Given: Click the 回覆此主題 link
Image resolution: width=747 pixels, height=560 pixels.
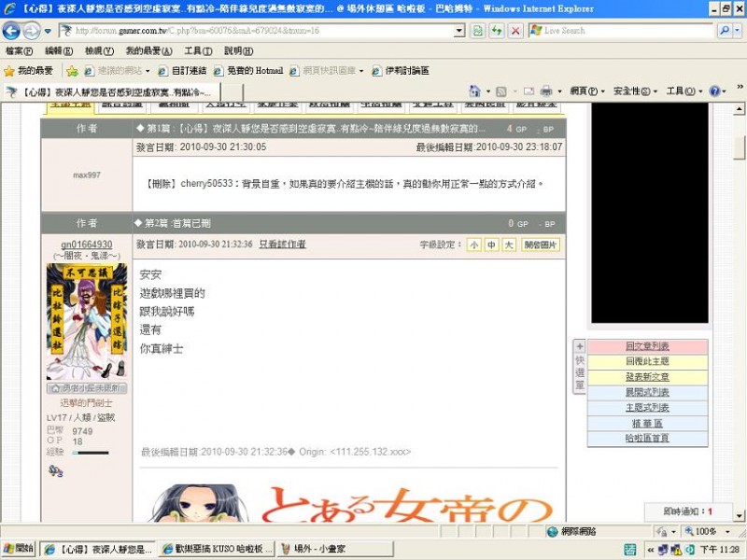Looking at the screenshot, I should pos(647,361).
